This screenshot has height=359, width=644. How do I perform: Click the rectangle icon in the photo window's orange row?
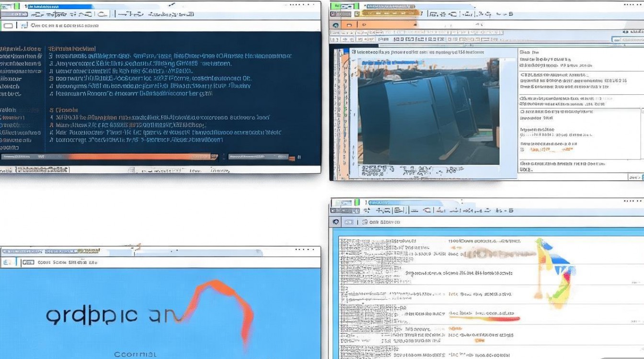tap(350, 25)
